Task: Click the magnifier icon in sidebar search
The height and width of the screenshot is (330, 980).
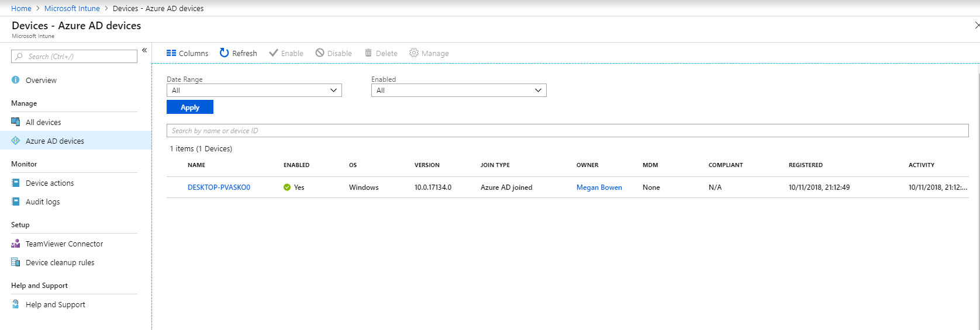Action: coord(19,57)
